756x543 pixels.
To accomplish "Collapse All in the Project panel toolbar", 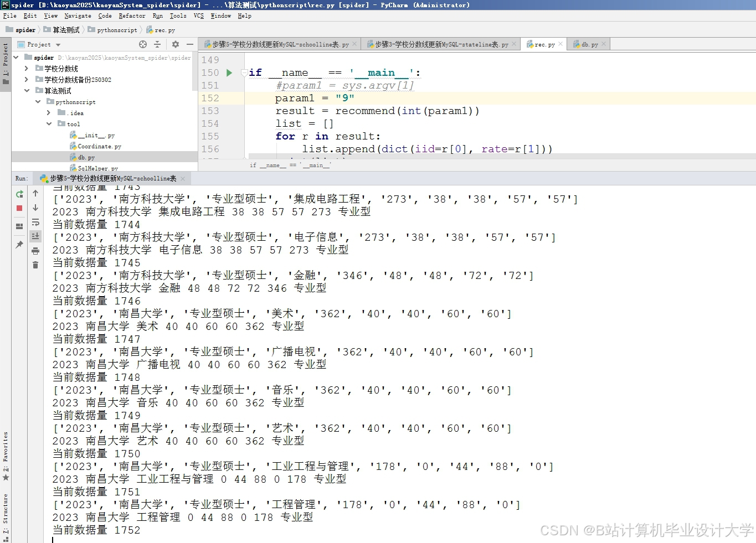I will [x=158, y=44].
